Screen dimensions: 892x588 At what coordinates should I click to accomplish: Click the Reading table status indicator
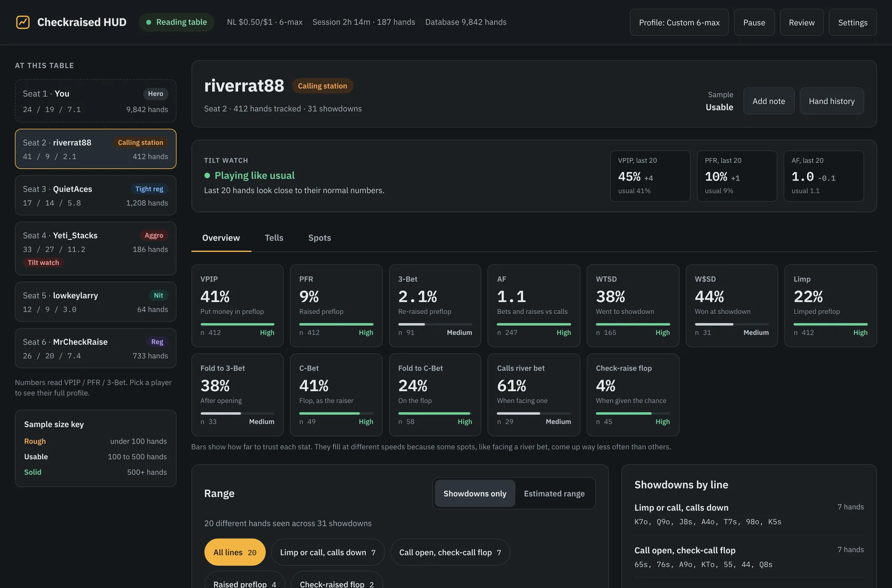click(x=176, y=22)
